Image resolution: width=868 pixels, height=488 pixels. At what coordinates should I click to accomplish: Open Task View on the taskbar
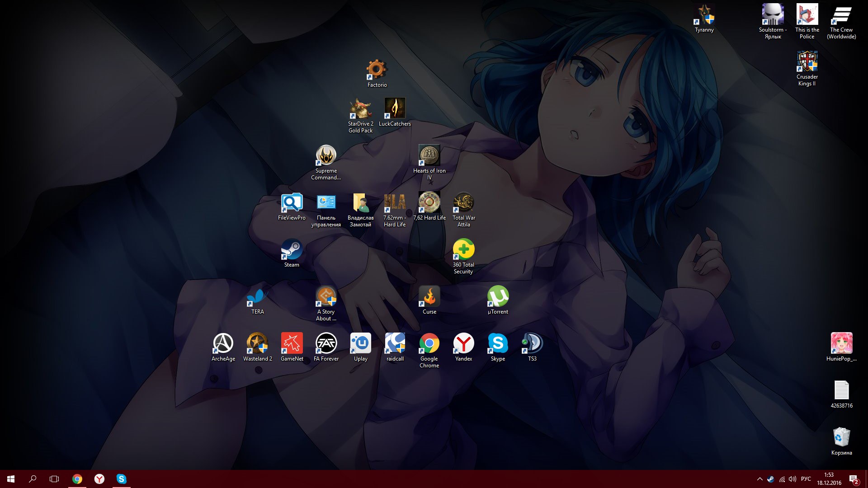pos(54,479)
